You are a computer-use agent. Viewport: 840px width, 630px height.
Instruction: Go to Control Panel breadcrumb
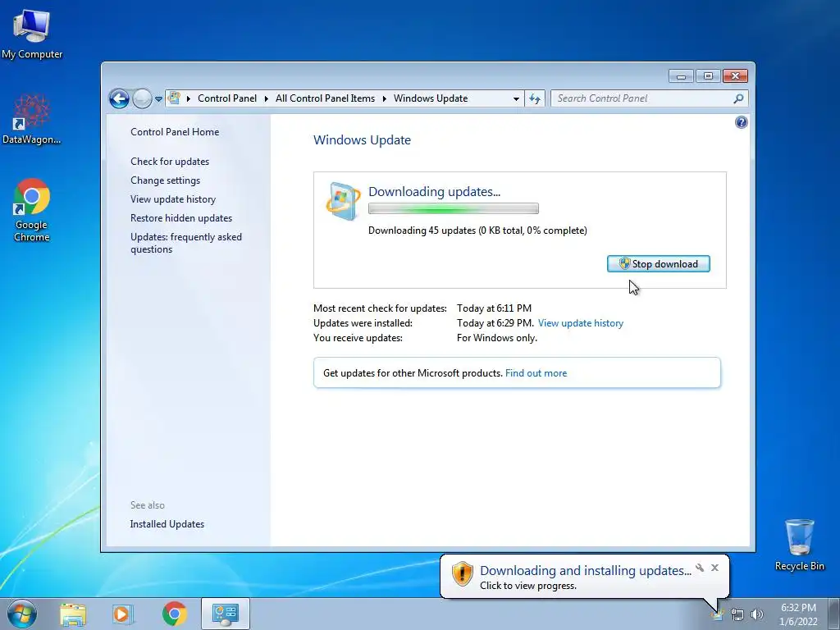click(x=227, y=98)
